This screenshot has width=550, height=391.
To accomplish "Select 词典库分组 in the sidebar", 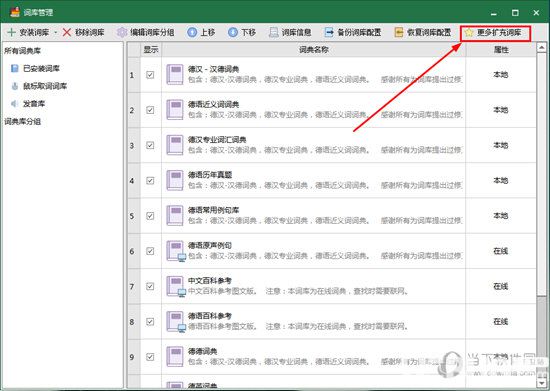I will (22, 122).
